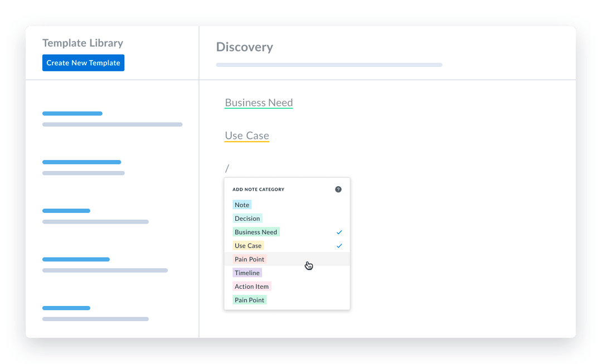
Task: Open the Use Case section heading
Action: point(246,135)
